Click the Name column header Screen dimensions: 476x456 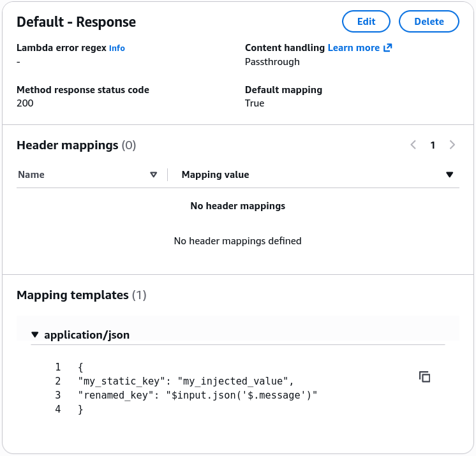click(x=31, y=175)
